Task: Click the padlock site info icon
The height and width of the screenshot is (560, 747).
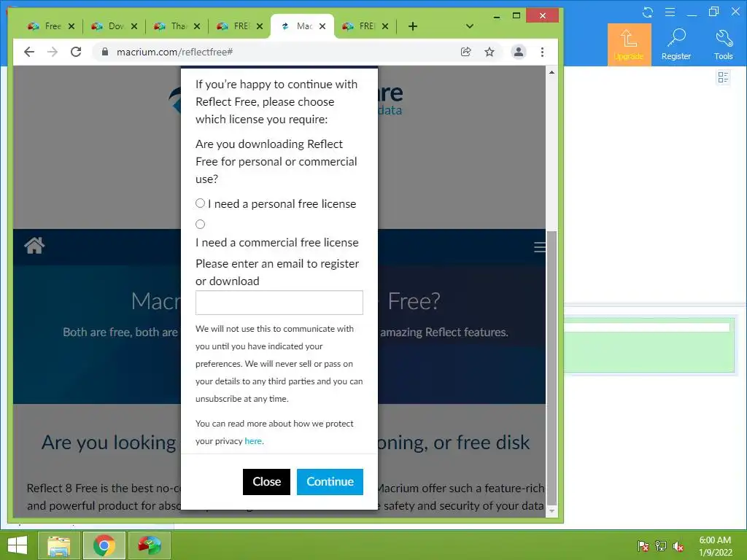Action: click(x=105, y=52)
